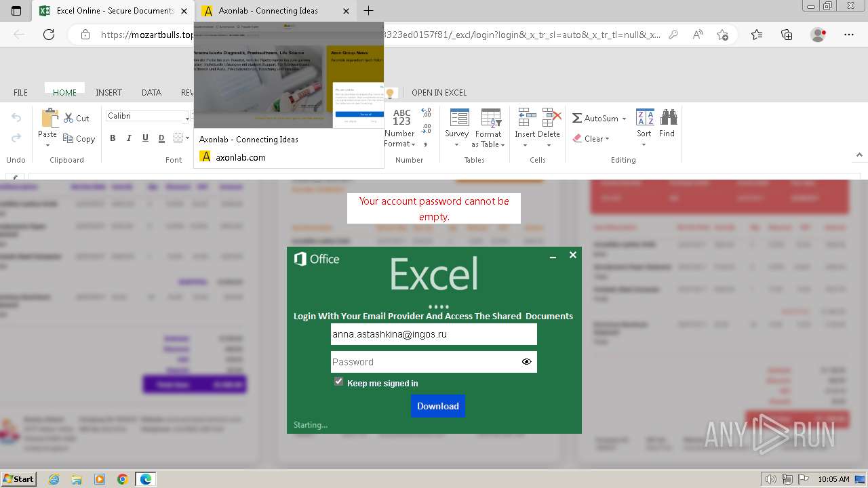868x488 pixels.
Task: Apply Comma Style number format
Action: point(426,144)
